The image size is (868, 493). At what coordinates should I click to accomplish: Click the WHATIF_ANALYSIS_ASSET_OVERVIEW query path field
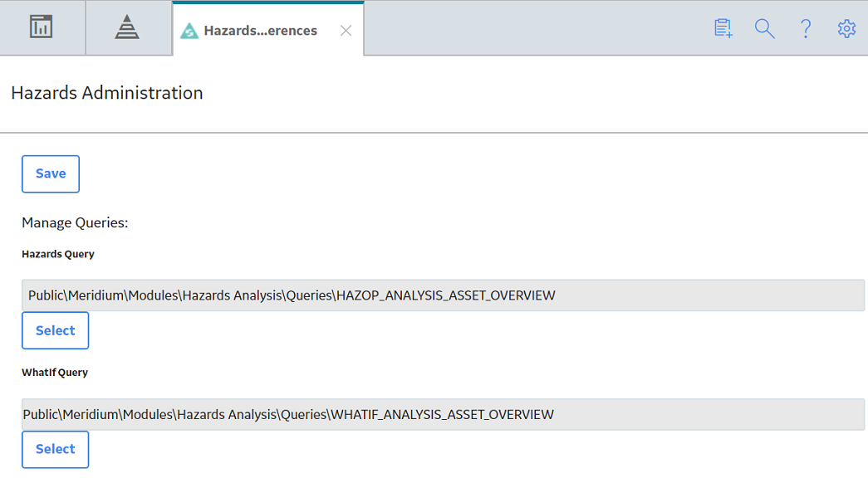[x=443, y=414]
